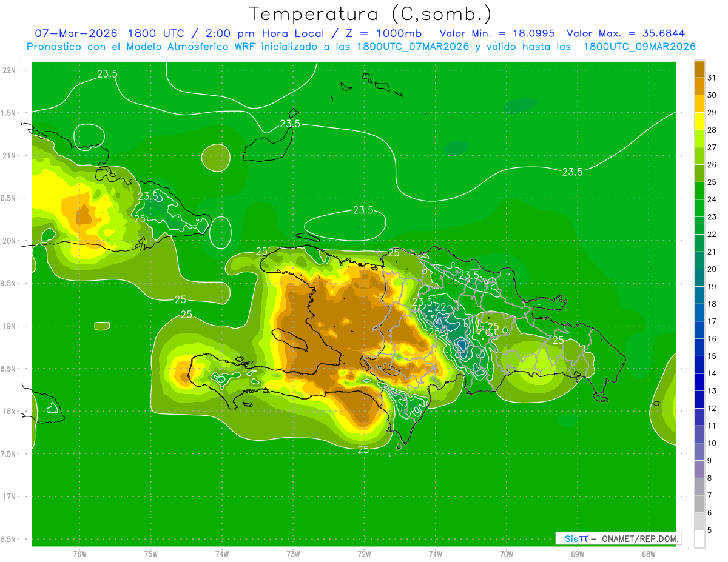Click the title "Temperatura (C,somb.)"

[371, 14]
